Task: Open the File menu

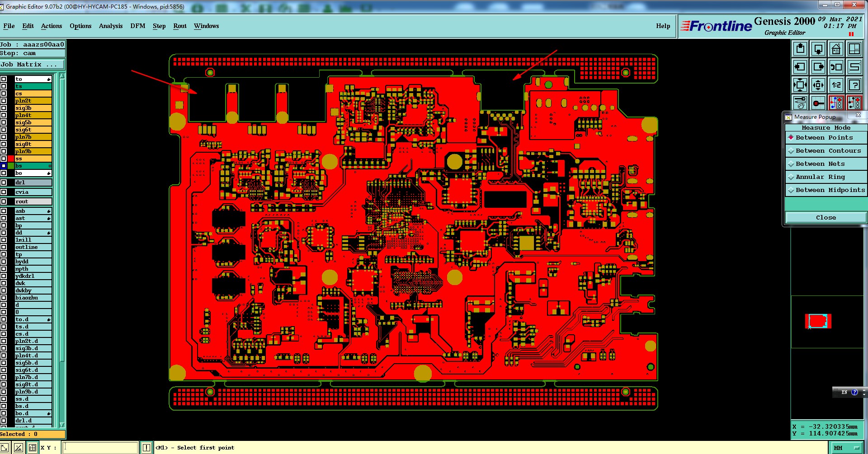Action: point(9,26)
